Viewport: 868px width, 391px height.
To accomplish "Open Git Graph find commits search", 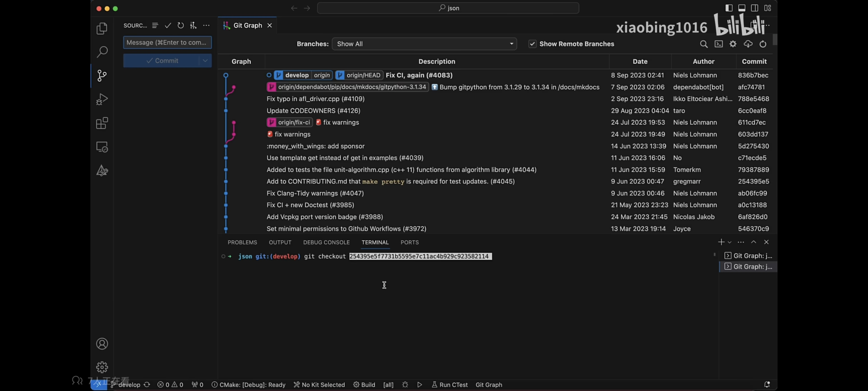I will [703, 44].
